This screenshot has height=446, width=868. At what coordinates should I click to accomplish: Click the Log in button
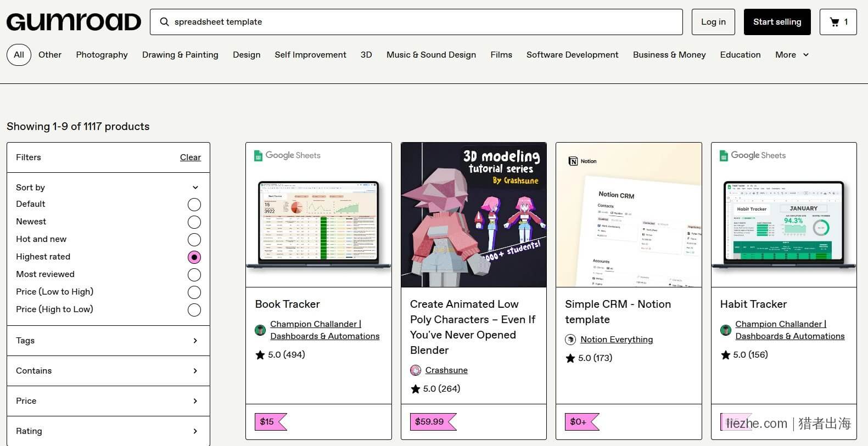(713, 22)
